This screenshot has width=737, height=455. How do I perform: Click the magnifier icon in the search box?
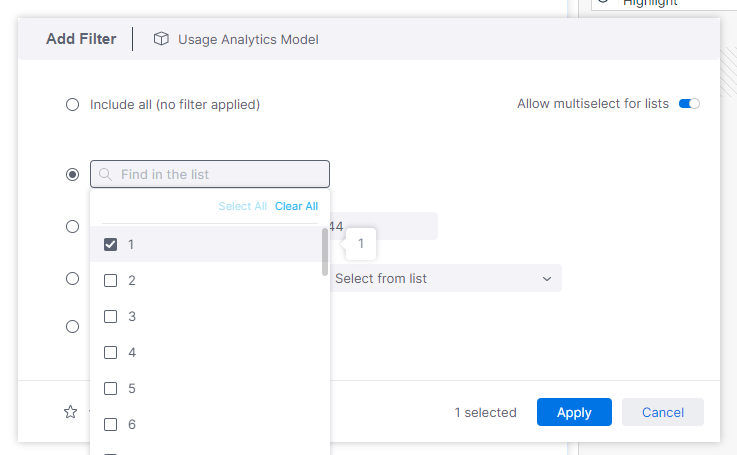pos(105,174)
